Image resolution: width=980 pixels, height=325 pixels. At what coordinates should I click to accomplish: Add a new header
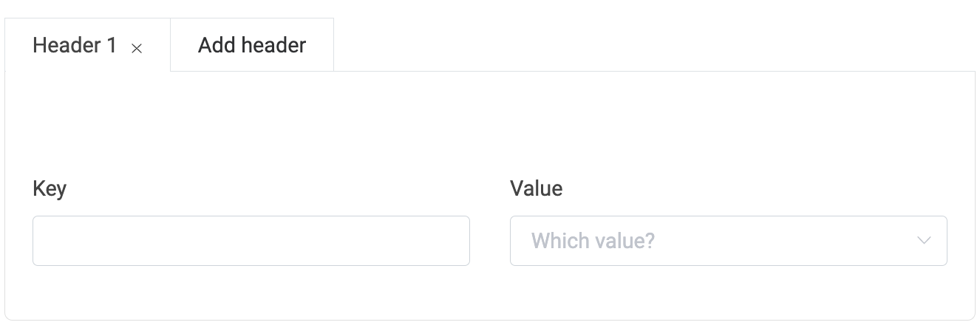(251, 46)
